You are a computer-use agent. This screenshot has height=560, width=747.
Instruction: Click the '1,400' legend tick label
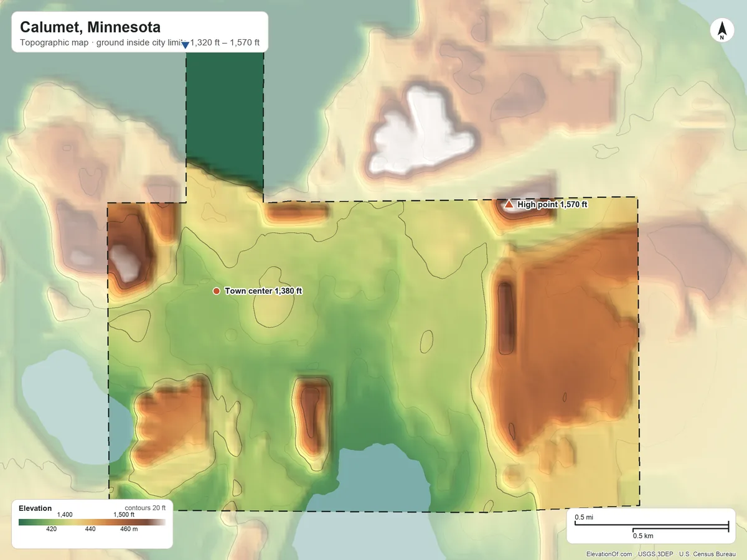pos(65,515)
